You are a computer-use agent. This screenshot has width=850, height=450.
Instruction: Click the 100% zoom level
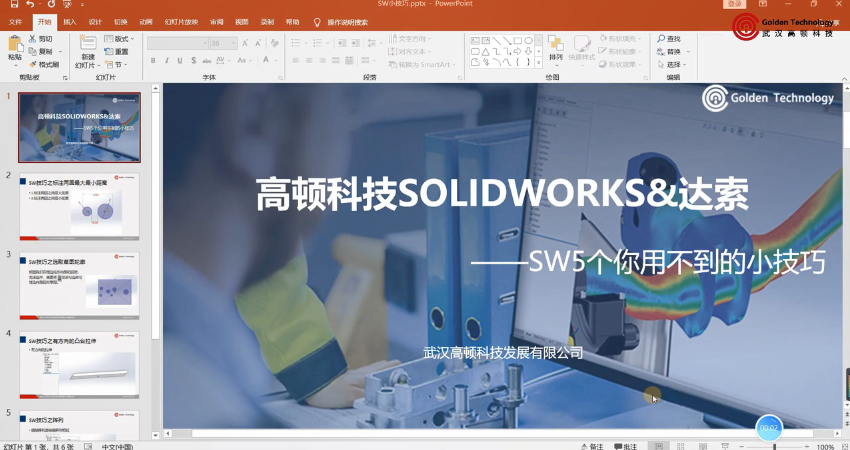click(x=825, y=447)
